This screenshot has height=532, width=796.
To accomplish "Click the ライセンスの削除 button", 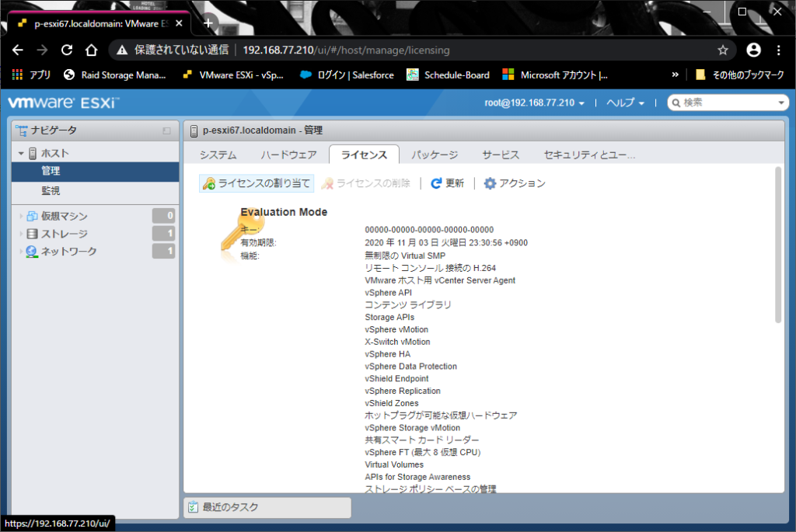I will [x=366, y=183].
